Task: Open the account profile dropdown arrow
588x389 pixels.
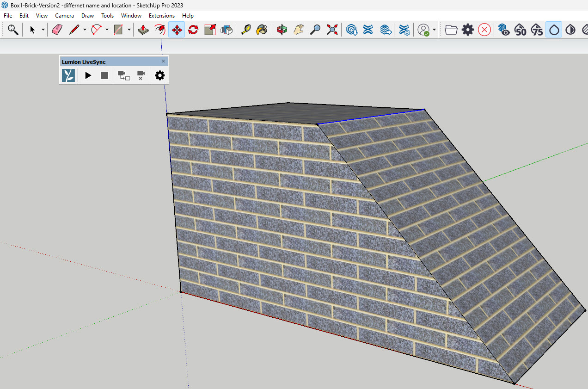Action: [x=434, y=30]
